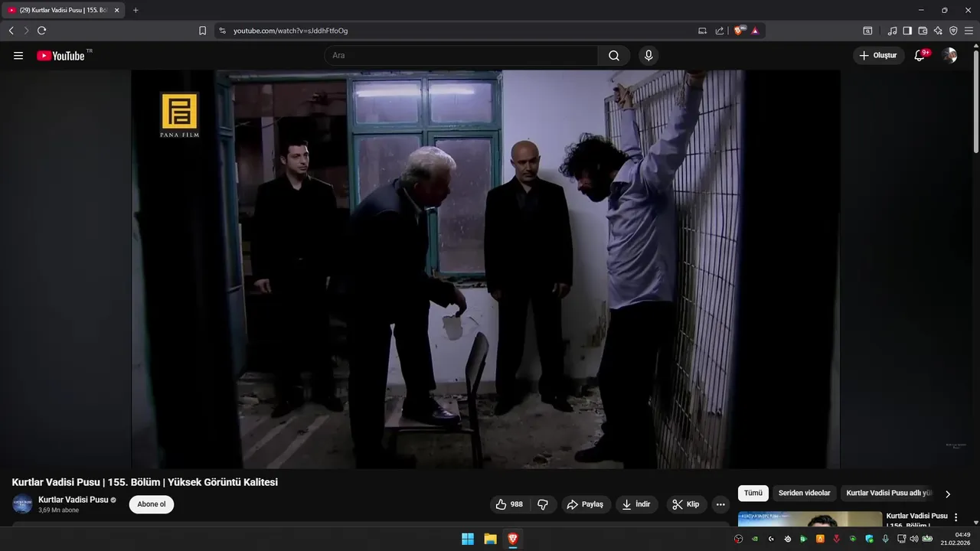Open the 156. Bölüm video thumbnail
Viewport: 980px width, 551px height.
click(x=810, y=520)
